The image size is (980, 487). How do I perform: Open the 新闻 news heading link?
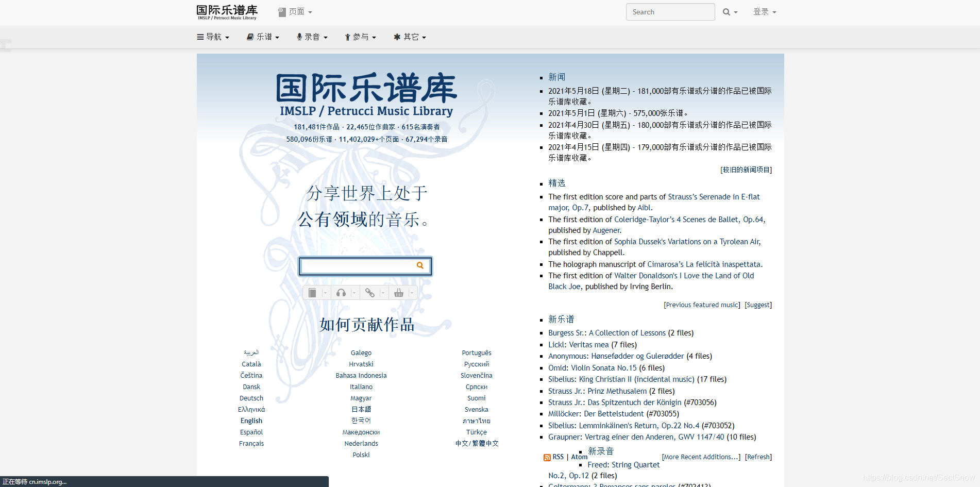557,77
